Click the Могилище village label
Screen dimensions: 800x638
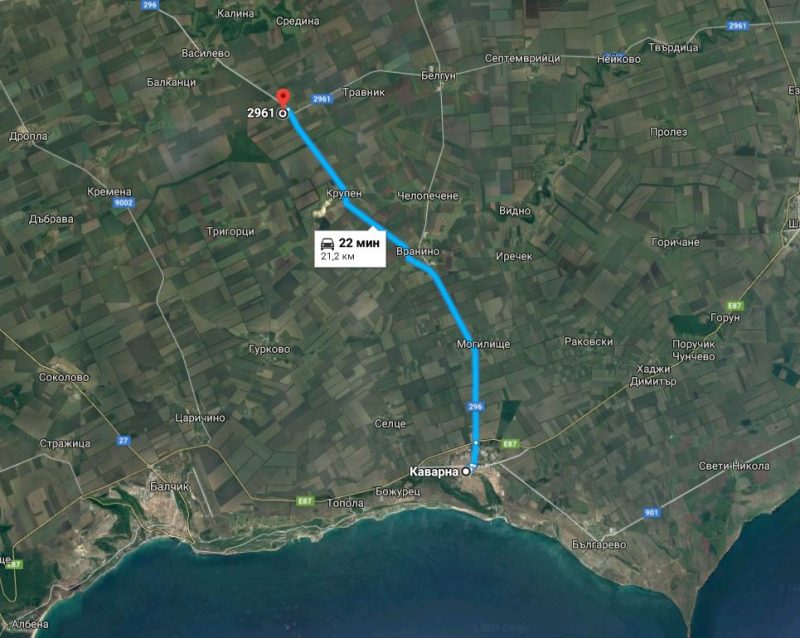[483, 344]
